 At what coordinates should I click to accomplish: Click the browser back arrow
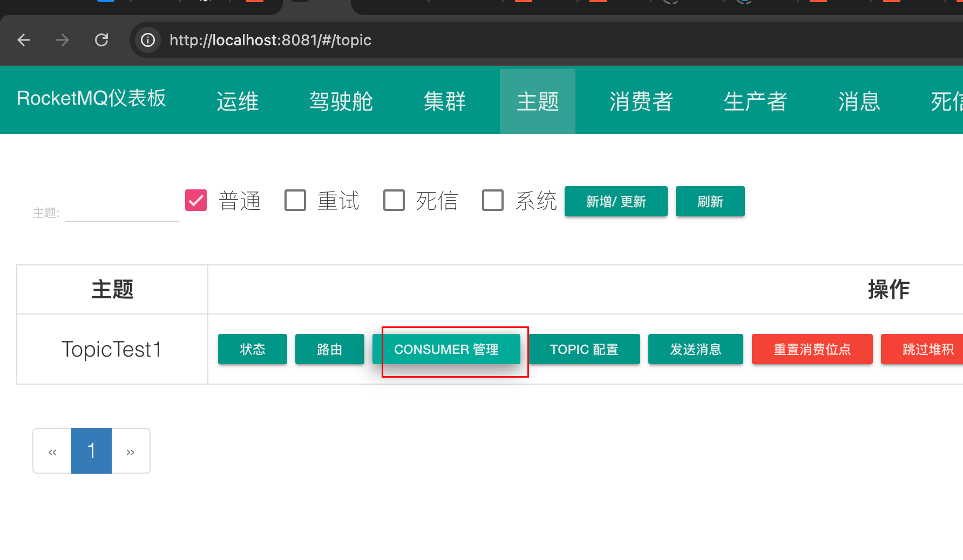point(24,40)
